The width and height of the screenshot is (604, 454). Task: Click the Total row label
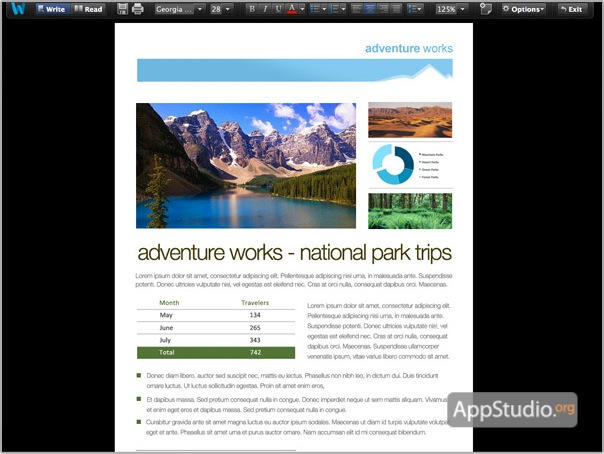[x=167, y=352]
